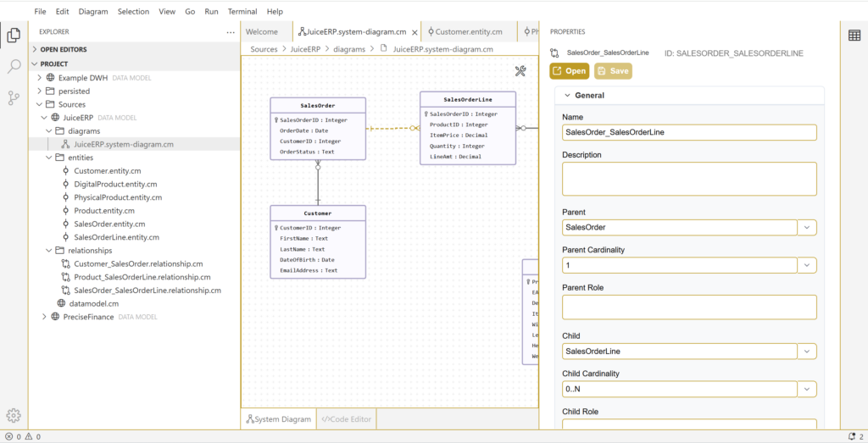Click the Description text field
This screenshot has height=443, width=868.
point(688,179)
